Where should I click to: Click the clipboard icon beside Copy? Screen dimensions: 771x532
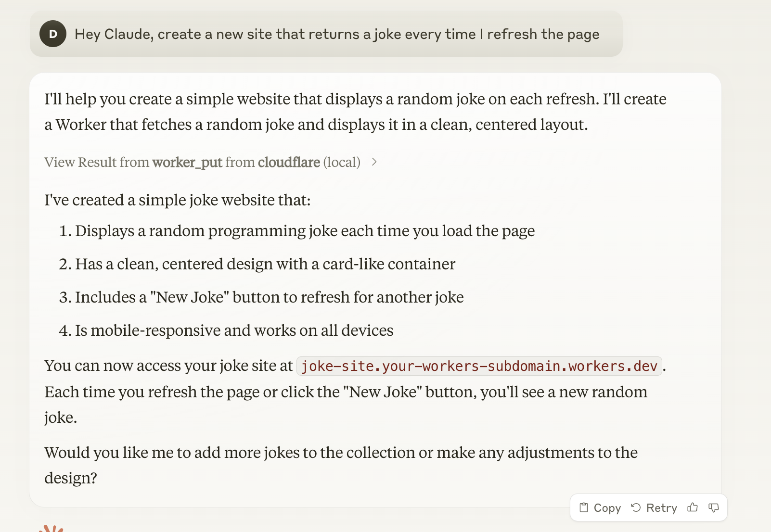584,507
